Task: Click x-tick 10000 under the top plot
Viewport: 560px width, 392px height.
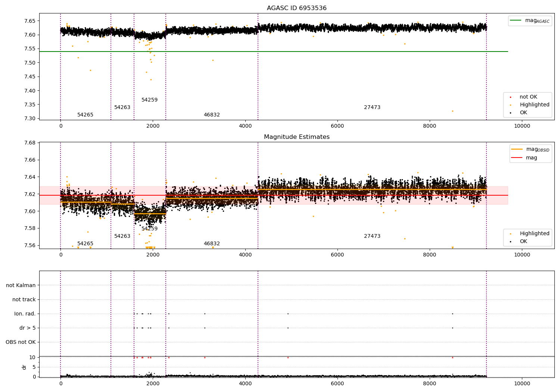Action: [522, 126]
